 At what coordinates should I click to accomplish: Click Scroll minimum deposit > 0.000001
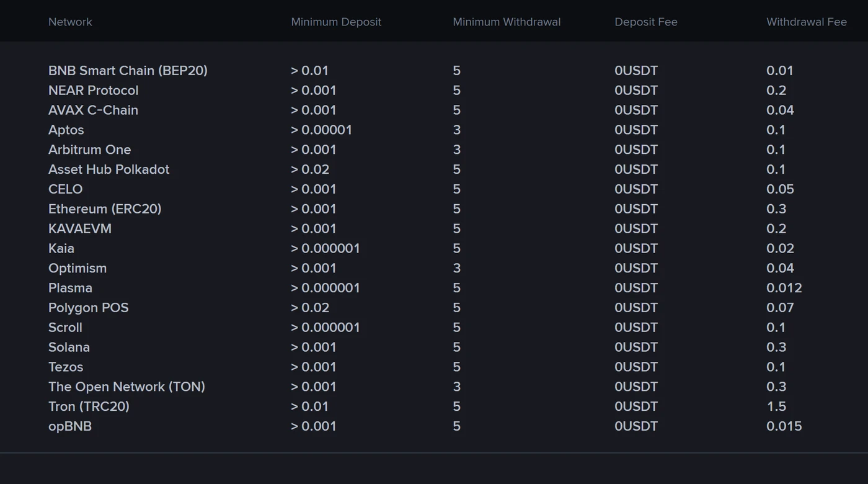tap(325, 328)
